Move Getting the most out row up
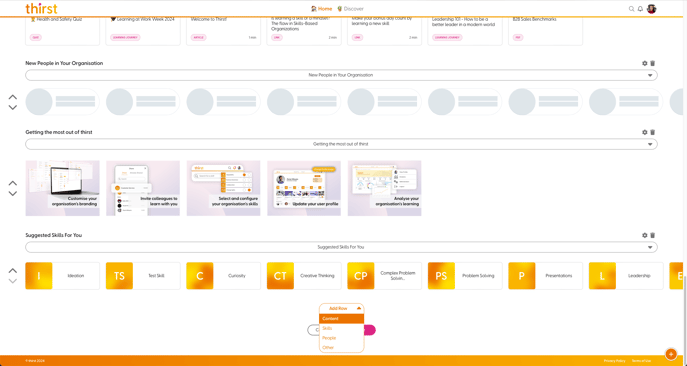The width and height of the screenshot is (687, 366). 13,183
